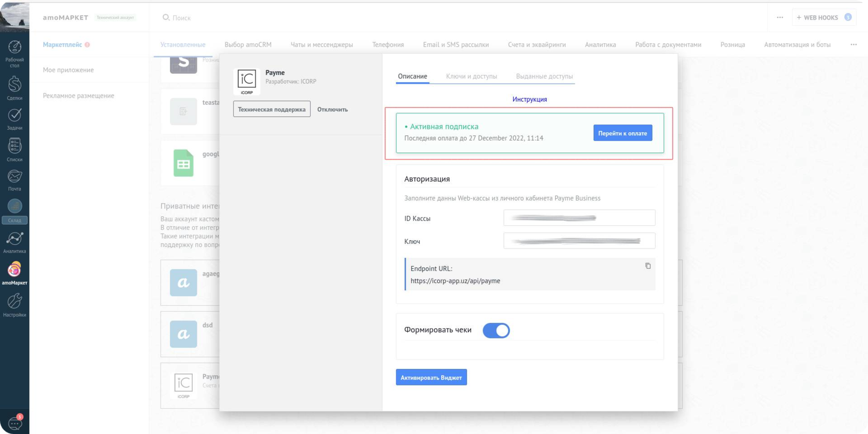
Task: Open the Почта mail icon
Action: 14,177
